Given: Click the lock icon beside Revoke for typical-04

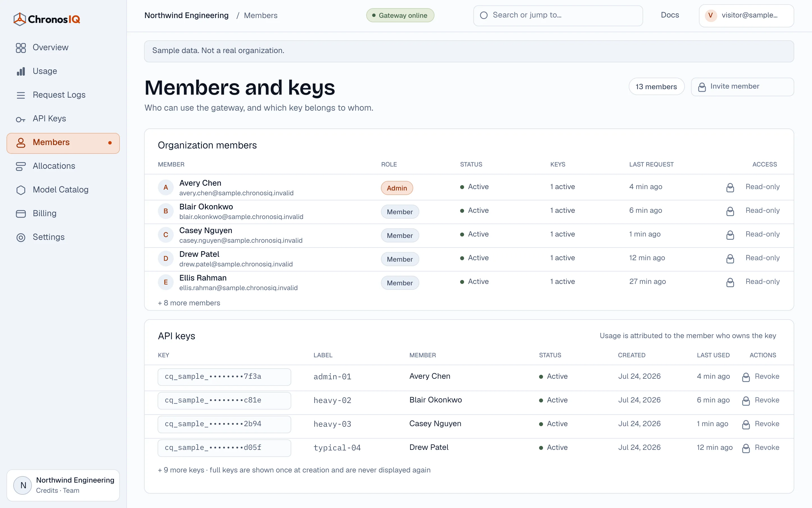Looking at the screenshot, I should [x=746, y=448].
